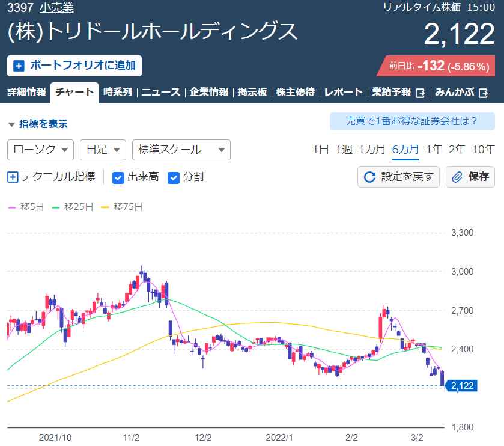Uncheck the 出来高 checkbox
The height and width of the screenshot is (446, 504).
118,177
